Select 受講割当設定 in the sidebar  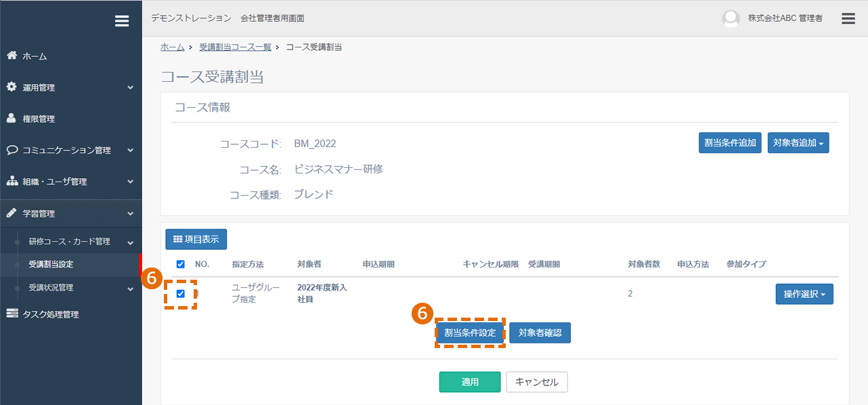[51, 264]
